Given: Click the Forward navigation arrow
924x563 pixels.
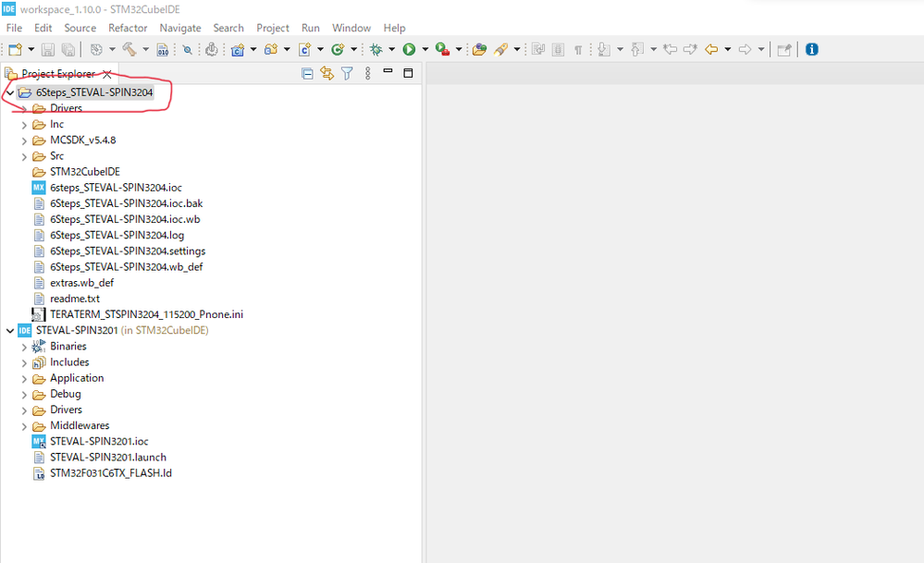Looking at the screenshot, I should (x=745, y=50).
